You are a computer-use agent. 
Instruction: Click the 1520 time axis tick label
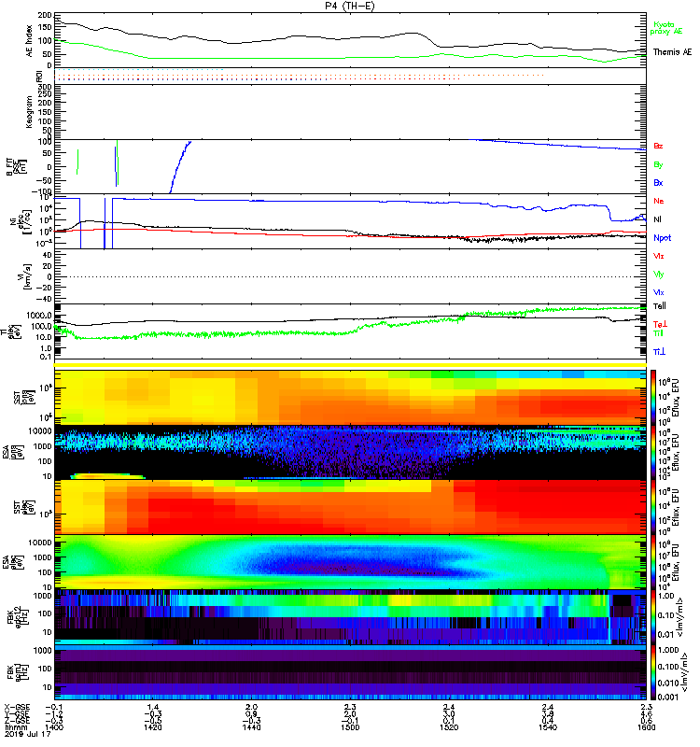click(449, 727)
